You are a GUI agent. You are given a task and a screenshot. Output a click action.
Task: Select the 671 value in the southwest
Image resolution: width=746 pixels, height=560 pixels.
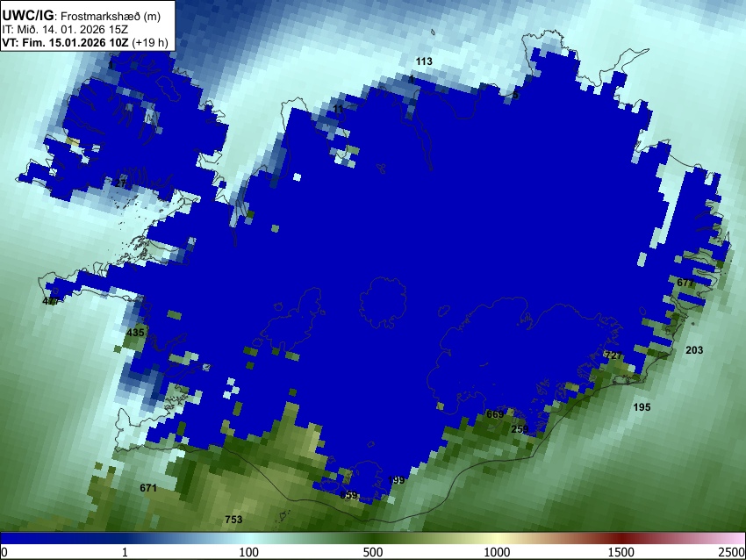coord(148,488)
